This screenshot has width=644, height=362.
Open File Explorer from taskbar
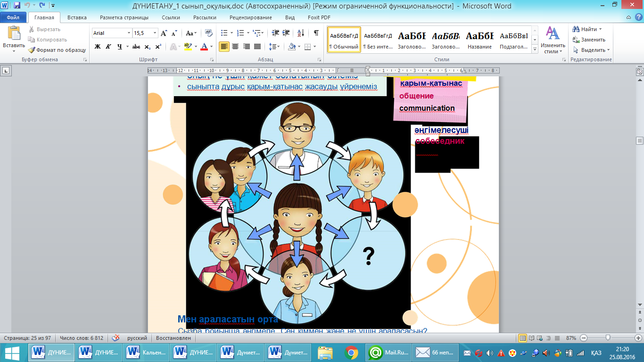326,352
